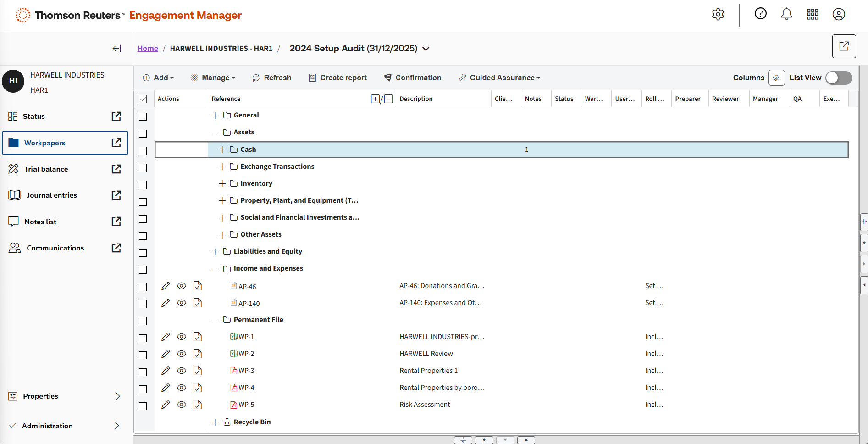Open the Manage menu
This screenshot has width=868, height=444.
[x=213, y=78]
